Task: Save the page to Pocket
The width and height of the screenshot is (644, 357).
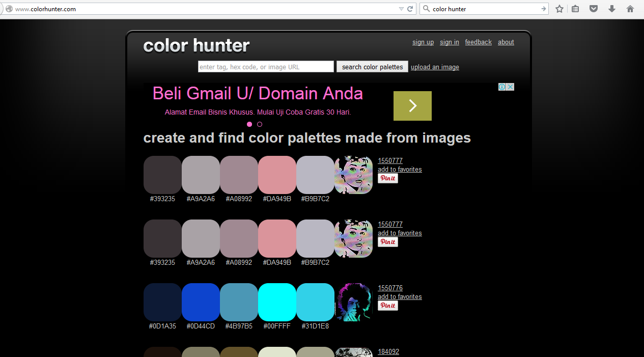Action: click(594, 9)
